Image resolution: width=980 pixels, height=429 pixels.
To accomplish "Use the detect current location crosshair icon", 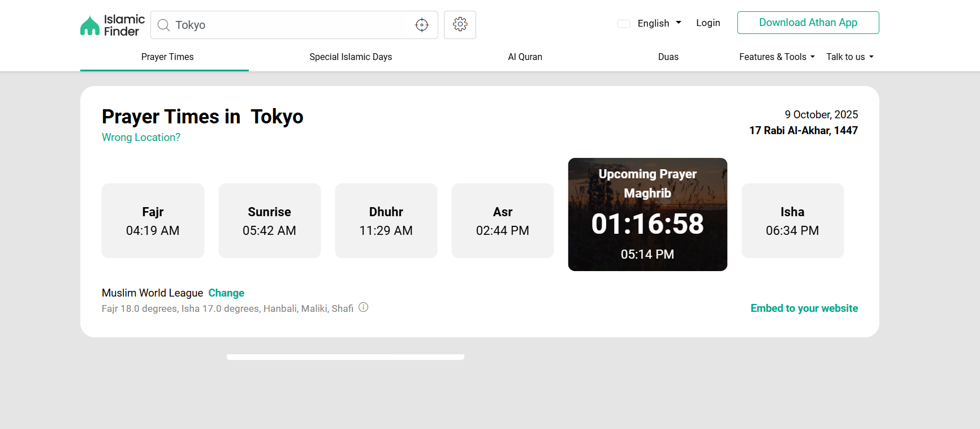I will coord(422,25).
